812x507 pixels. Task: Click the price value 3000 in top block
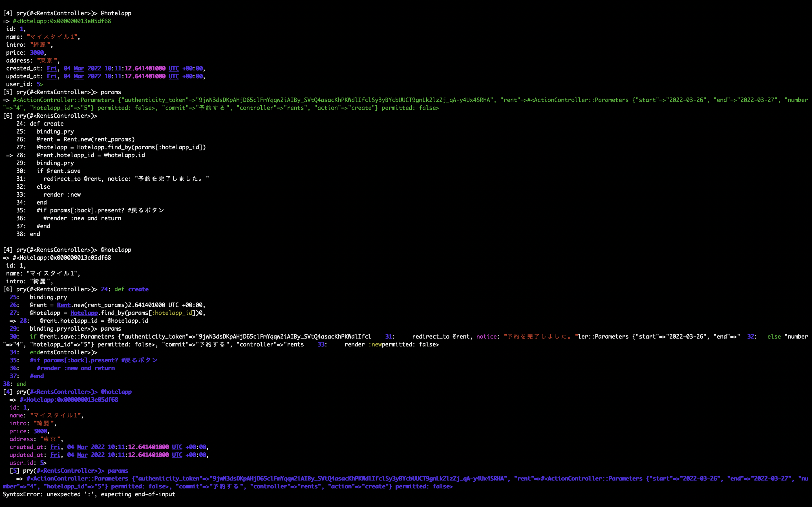(37, 53)
